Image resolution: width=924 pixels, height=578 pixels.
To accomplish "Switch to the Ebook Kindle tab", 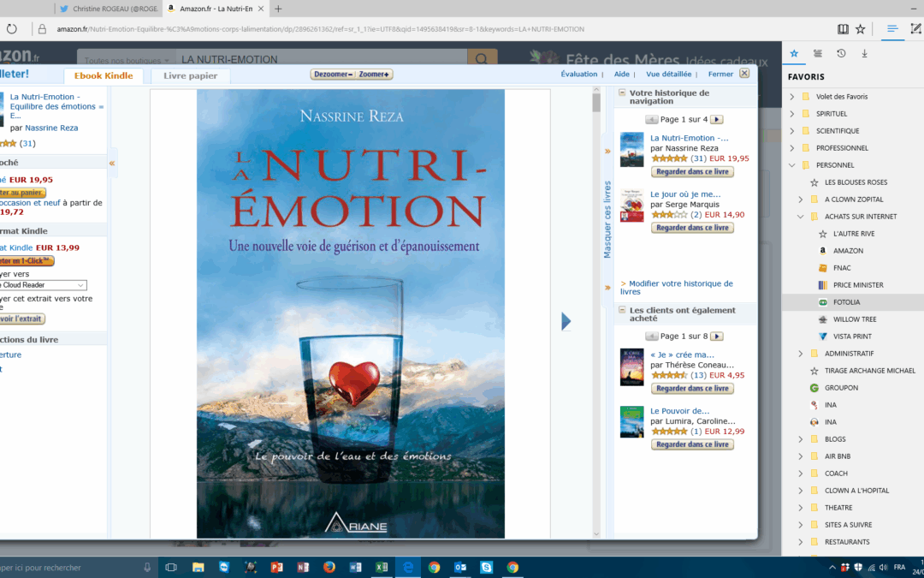I will pos(104,75).
